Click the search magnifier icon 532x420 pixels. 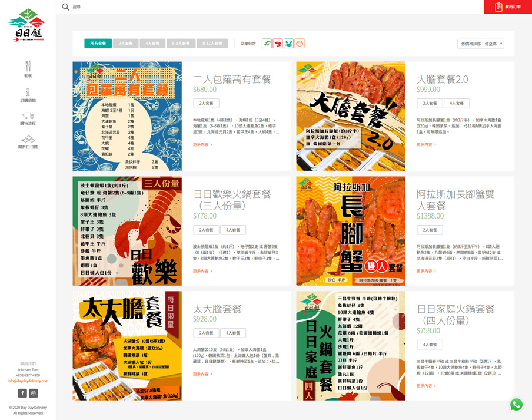pos(65,7)
